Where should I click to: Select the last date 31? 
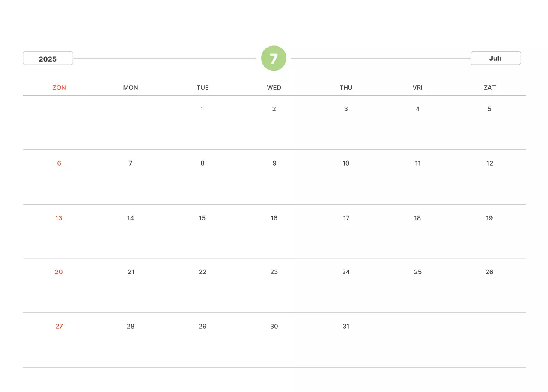pyautogui.click(x=346, y=327)
